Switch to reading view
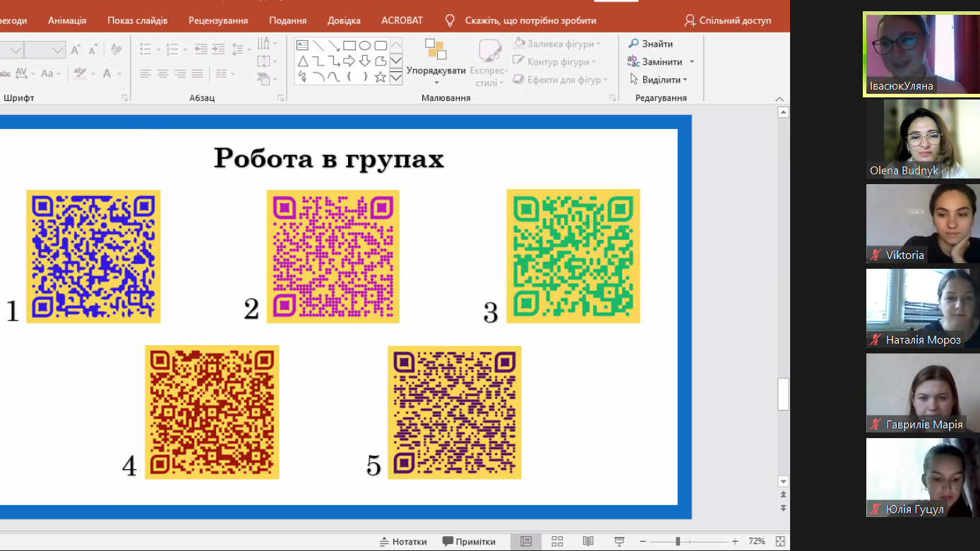Viewport: 980px width, 551px height. [588, 541]
